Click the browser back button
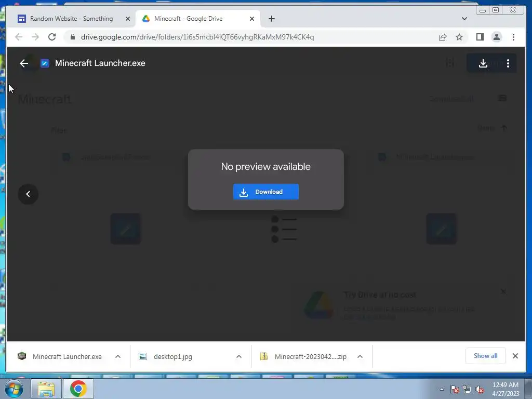Viewport: 532px width, 399px height. click(x=19, y=37)
